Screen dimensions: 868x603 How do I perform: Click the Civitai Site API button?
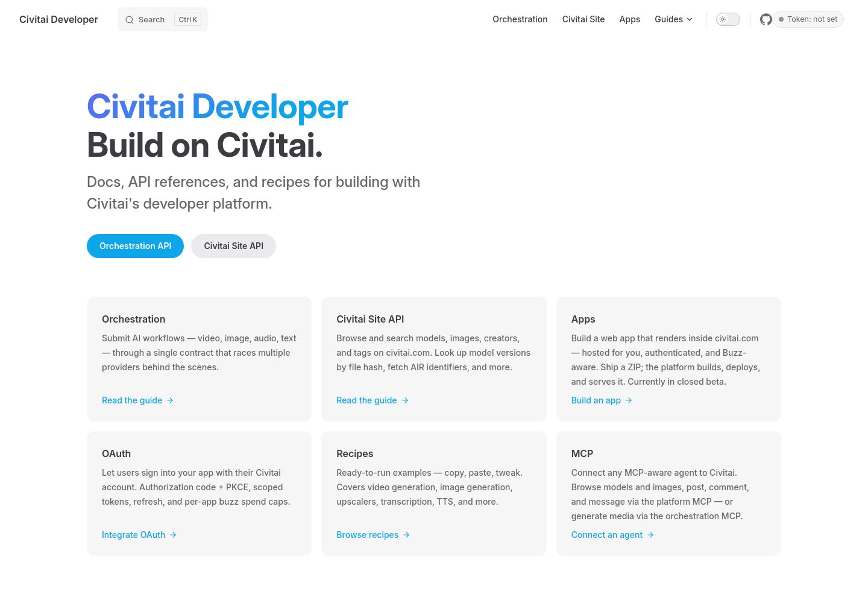[x=233, y=246]
